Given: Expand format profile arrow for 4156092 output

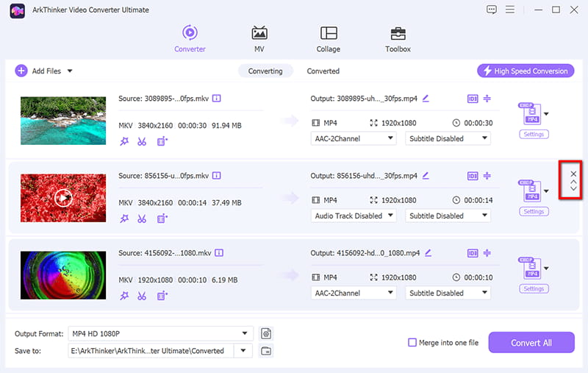Looking at the screenshot, I should [546, 269].
